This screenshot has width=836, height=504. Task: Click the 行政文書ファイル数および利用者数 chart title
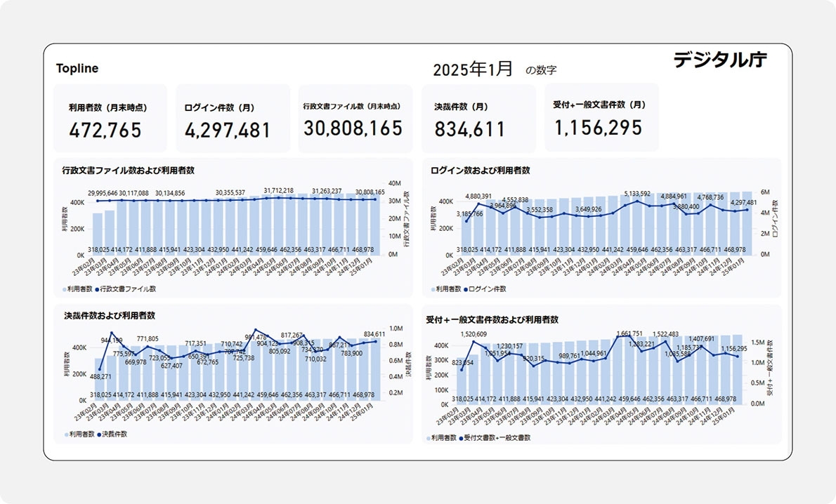point(128,171)
